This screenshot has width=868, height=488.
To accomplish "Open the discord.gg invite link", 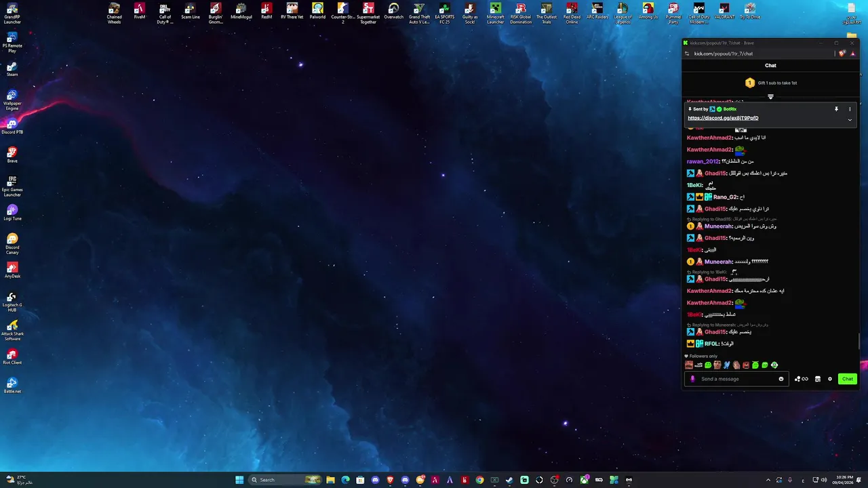I will (723, 118).
